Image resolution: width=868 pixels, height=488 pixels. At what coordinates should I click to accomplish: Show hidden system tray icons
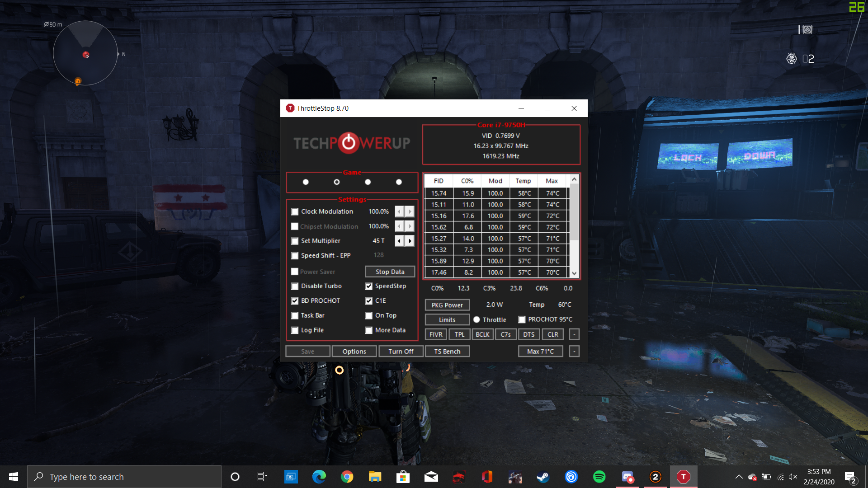[739, 477]
